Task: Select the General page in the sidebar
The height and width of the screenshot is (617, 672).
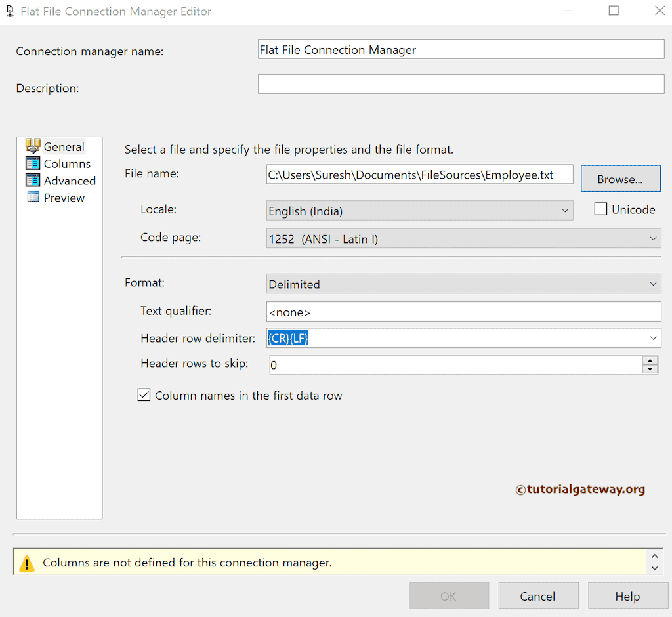Action: pyautogui.click(x=64, y=146)
